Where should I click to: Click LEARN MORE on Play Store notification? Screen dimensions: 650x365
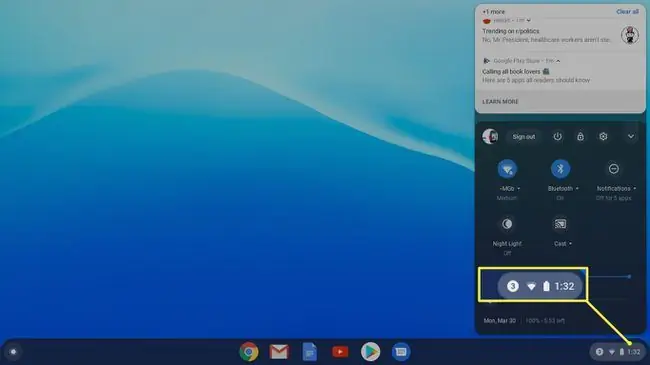tap(500, 102)
